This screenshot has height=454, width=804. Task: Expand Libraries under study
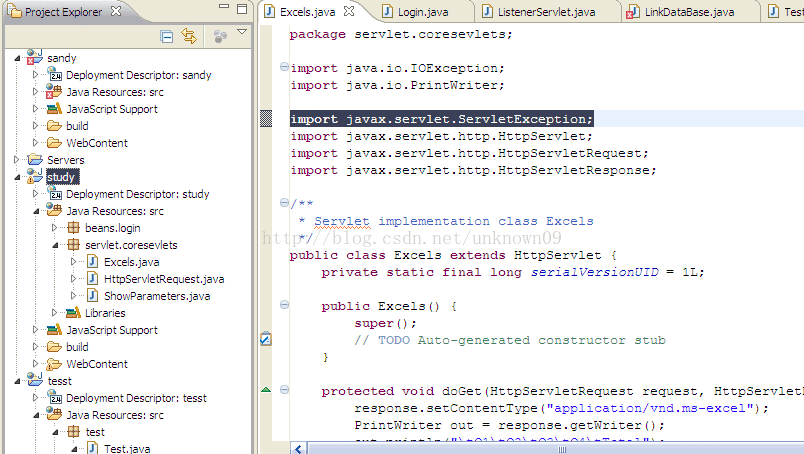tap(54, 312)
